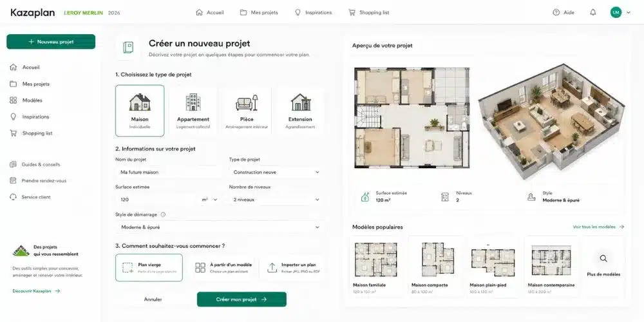
Task: Open the Style de démarrage dropdown
Action: (x=220, y=227)
